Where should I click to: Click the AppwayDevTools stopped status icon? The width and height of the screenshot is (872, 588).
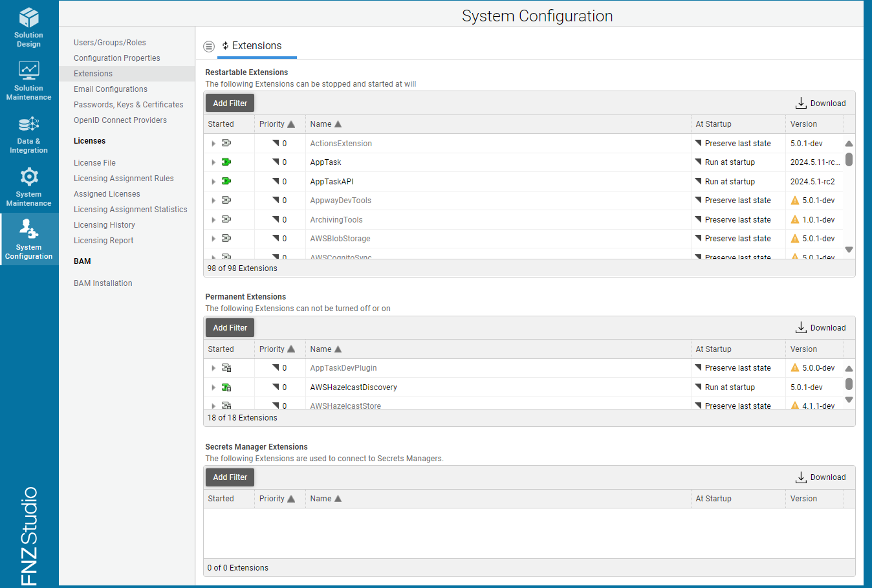(x=226, y=200)
